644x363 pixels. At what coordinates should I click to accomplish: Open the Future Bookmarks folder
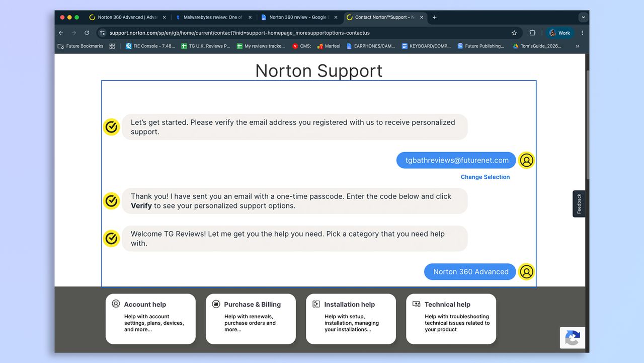point(80,46)
